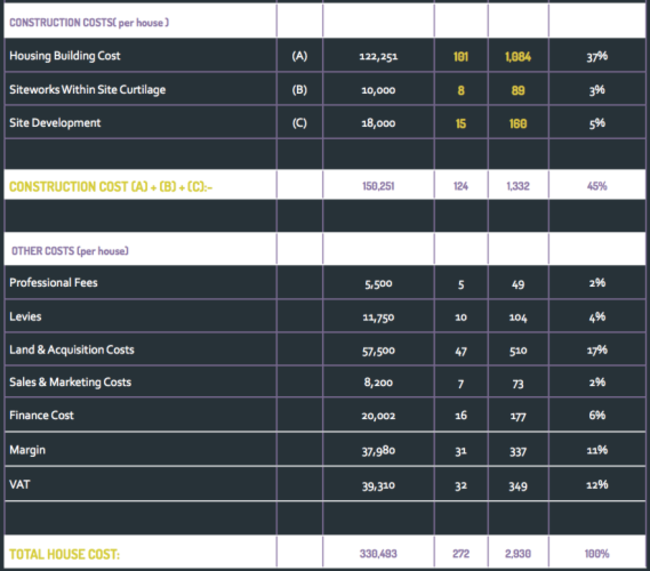Screen dimensions: 650x571
Task: Select the 337 cell
Action: (518, 452)
